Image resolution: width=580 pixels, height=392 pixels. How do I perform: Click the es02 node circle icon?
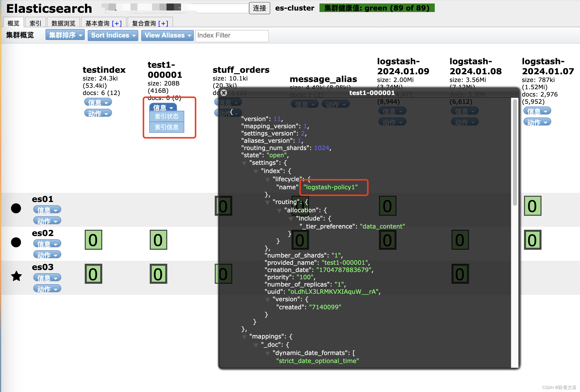16,242
